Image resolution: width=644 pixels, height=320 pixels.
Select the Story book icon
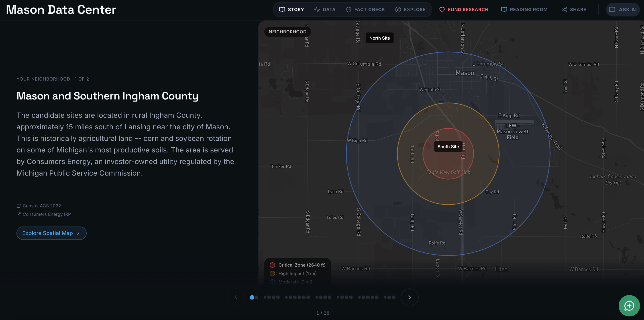pyautogui.click(x=282, y=9)
